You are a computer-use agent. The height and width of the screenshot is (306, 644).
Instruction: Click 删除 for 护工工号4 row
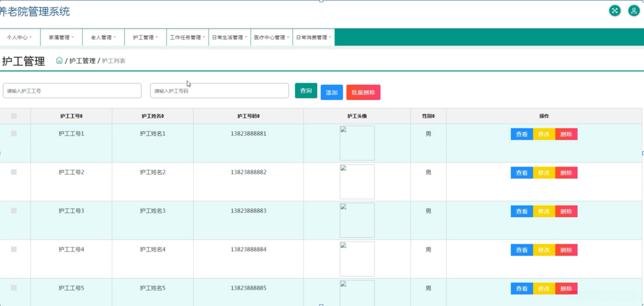tap(566, 250)
